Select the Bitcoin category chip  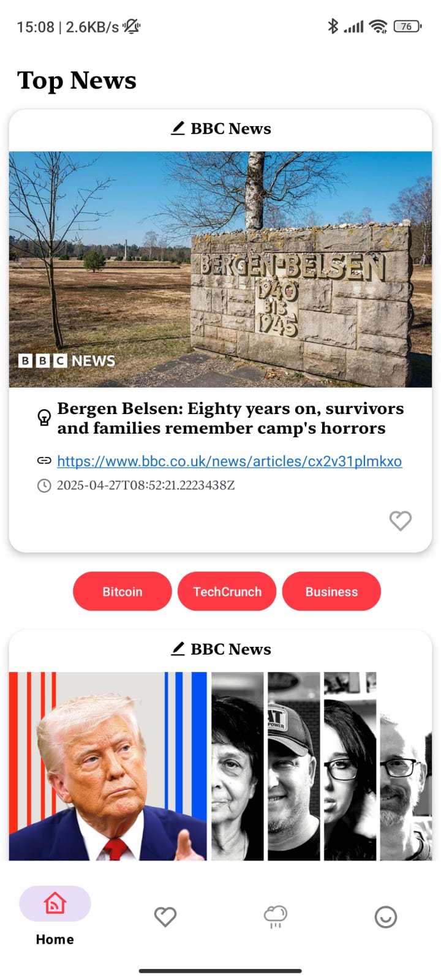[x=123, y=592]
